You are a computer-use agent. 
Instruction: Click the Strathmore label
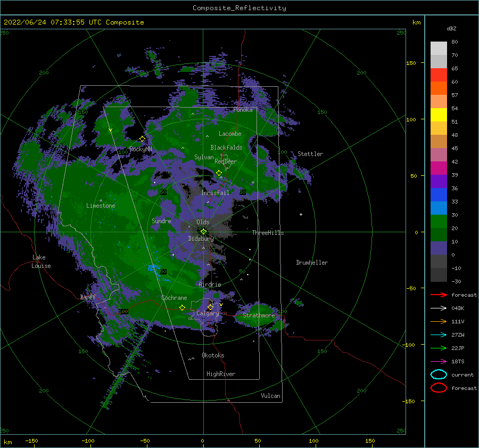(x=259, y=315)
